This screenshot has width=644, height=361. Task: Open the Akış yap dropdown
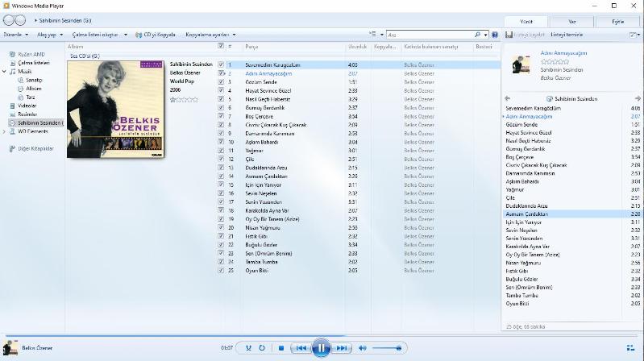coord(50,35)
